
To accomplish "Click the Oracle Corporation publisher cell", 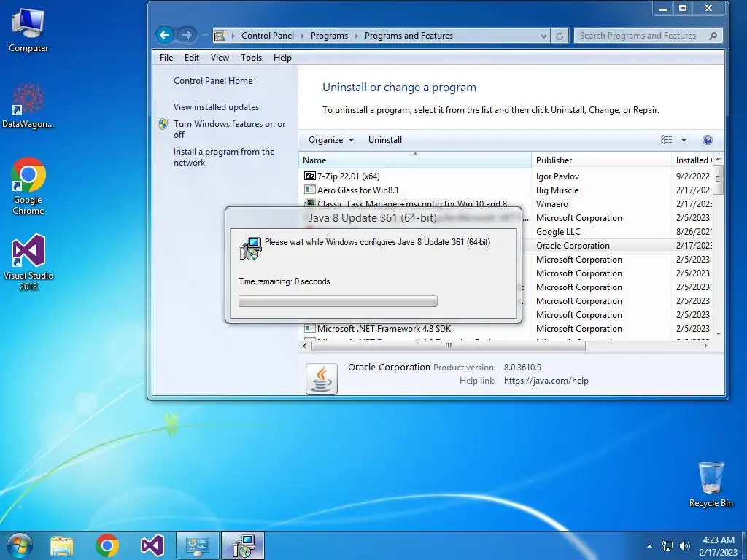I will point(573,246).
